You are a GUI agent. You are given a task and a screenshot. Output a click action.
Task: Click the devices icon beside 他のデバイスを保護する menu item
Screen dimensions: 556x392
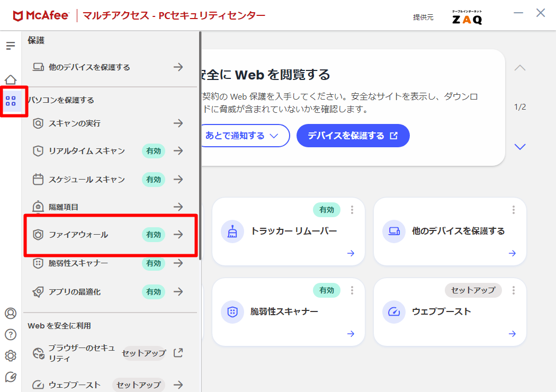[x=38, y=67]
